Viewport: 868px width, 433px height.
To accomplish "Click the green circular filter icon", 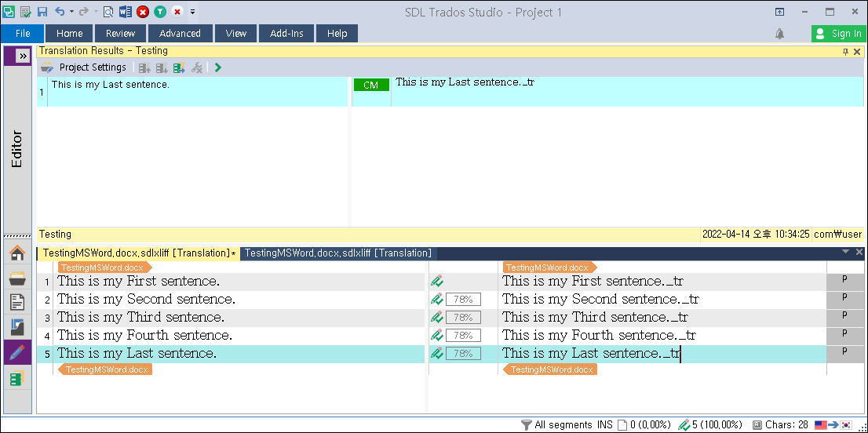I will 160,11.
